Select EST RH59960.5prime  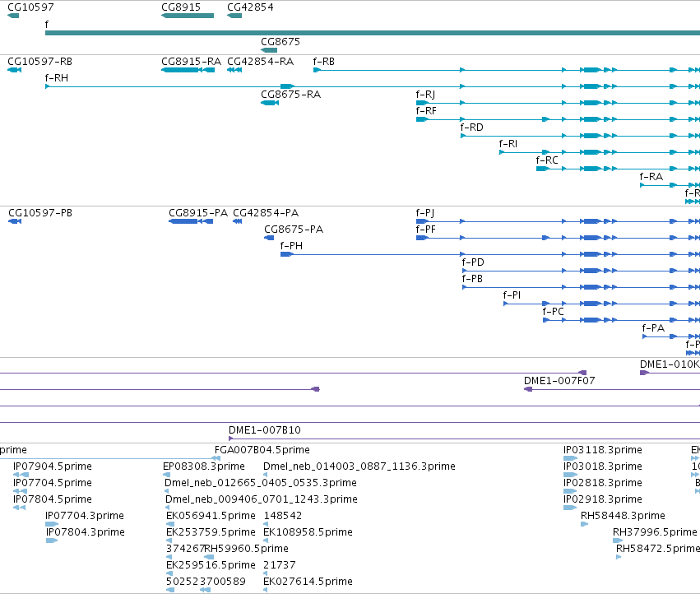click(247, 549)
